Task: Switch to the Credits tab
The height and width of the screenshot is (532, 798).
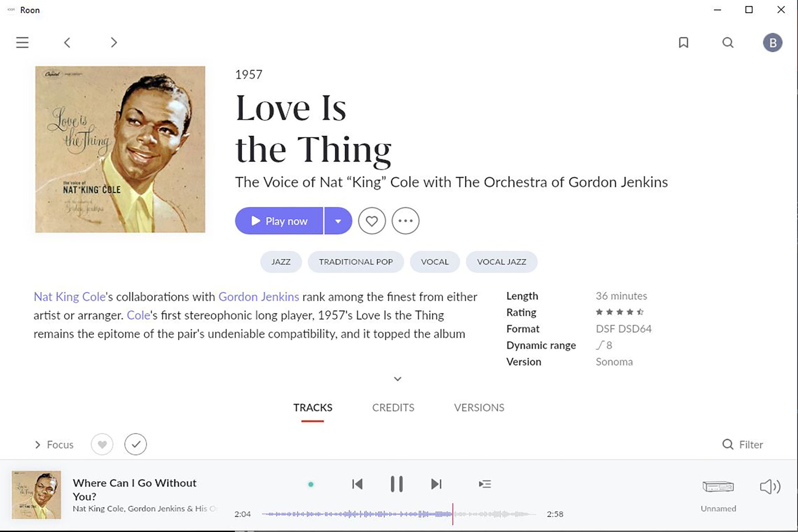Action: tap(393, 408)
